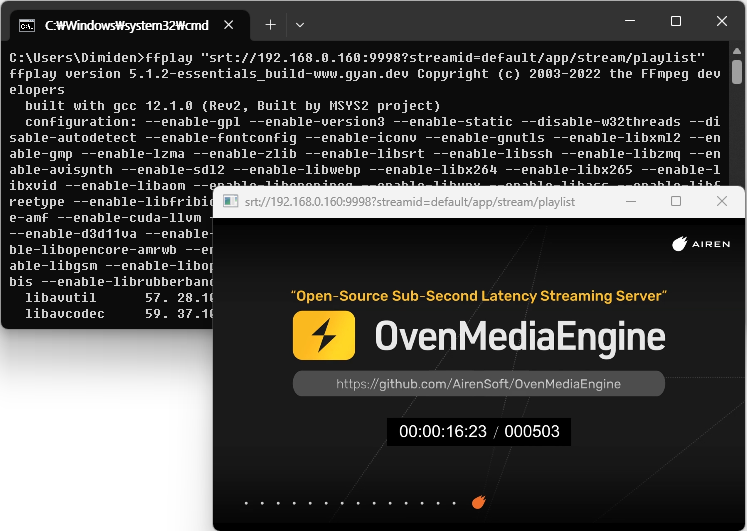Click the GitHub AirenSoft/OvenMediaEngine URL
This screenshot has width=747, height=531.
[478, 384]
